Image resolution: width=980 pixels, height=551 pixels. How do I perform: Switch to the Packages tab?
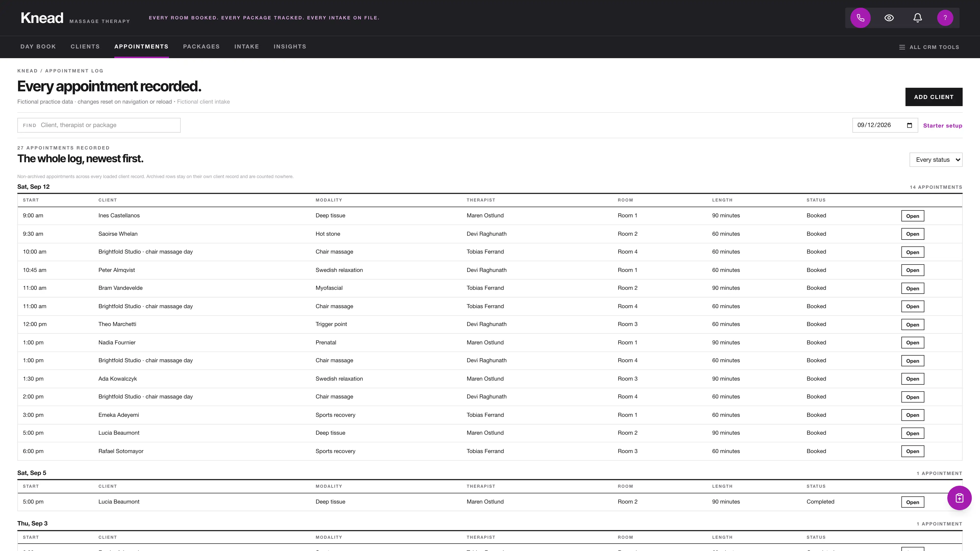201,46
